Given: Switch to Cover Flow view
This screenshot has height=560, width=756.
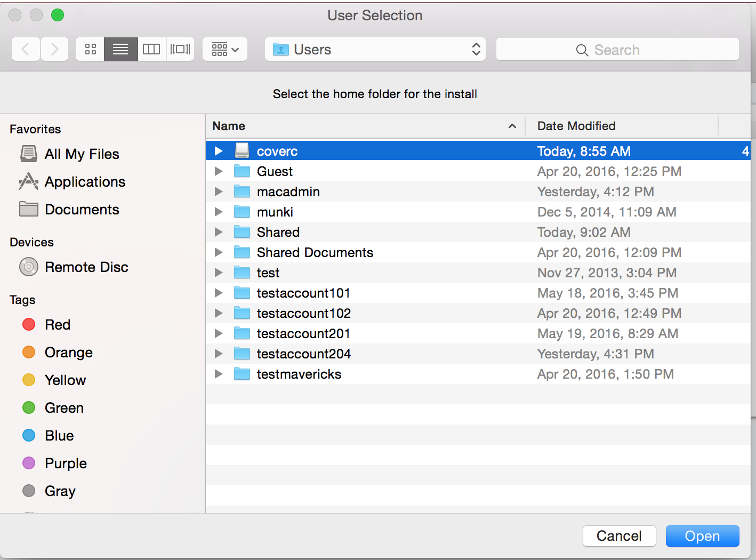Looking at the screenshot, I should tap(180, 50).
